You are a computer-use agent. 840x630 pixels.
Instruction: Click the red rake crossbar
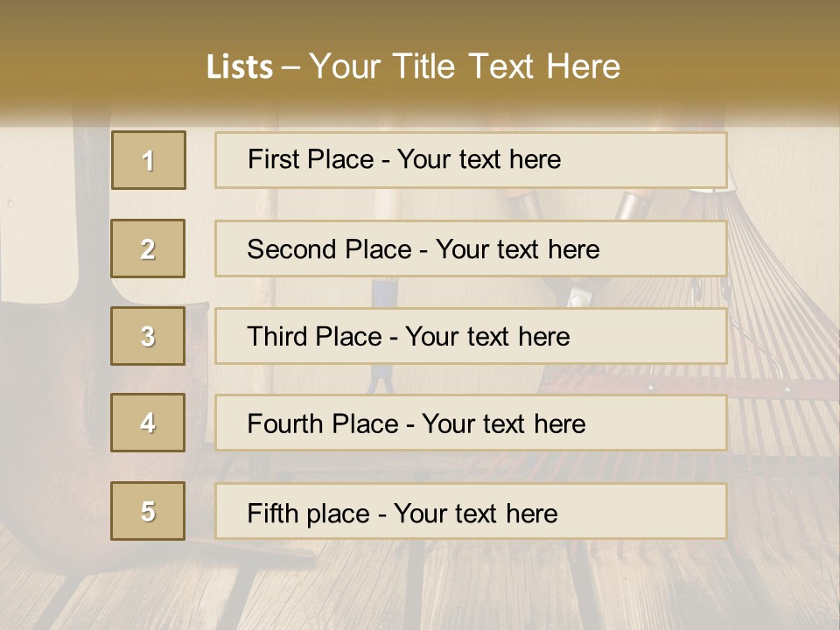[779, 387]
